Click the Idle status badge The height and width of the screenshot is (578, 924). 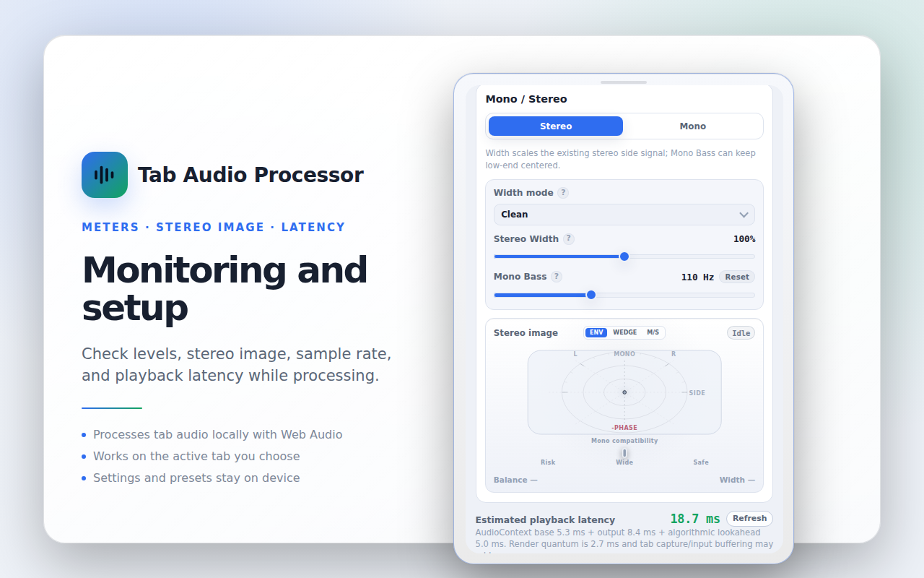point(741,333)
